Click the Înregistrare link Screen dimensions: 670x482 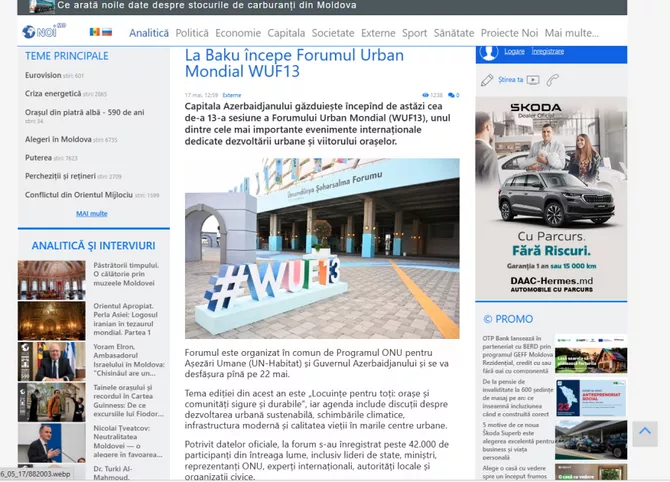[548, 51]
